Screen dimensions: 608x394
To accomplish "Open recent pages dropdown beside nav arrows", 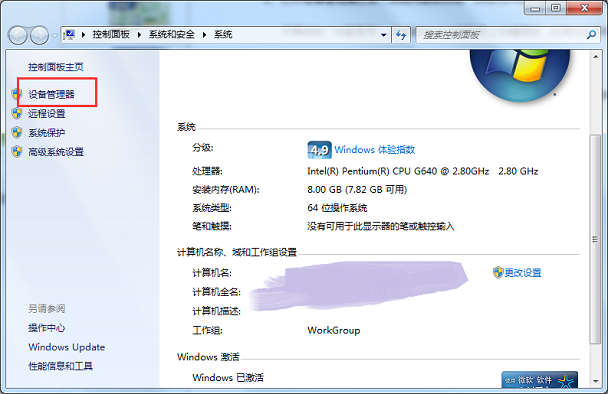I will coord(55,36).
